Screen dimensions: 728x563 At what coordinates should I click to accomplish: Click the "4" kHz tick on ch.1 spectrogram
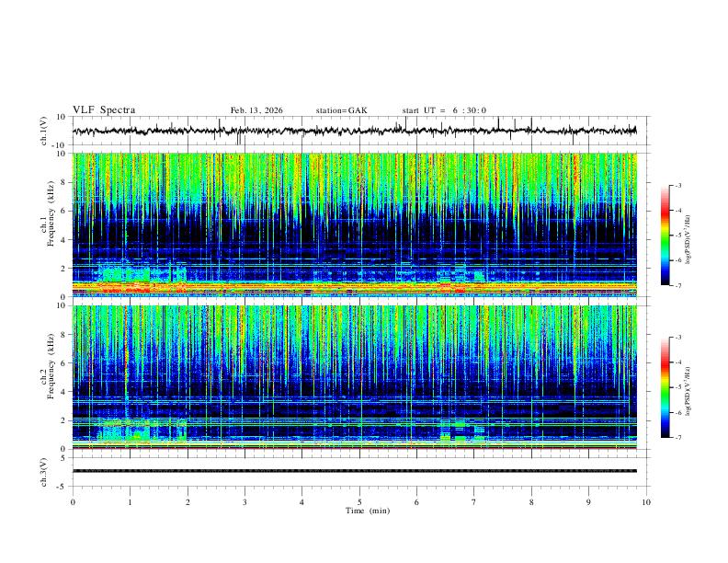pos(63,240)
